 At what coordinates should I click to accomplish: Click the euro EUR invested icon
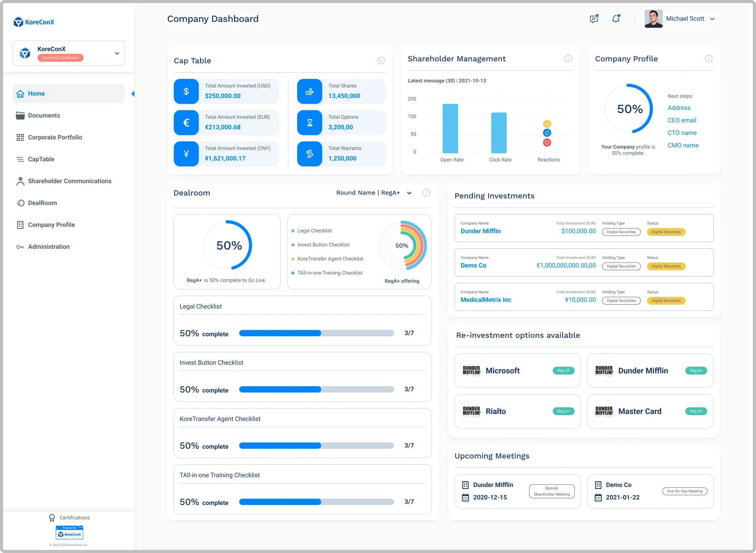[x=186, y=123]
